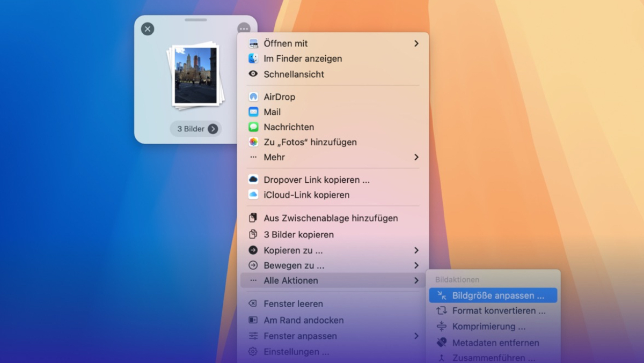The width and height of the screenshot is (644, 363).
Task: Expand the Kopieren zu submenu chevron
Action: [x=416, y=250]
